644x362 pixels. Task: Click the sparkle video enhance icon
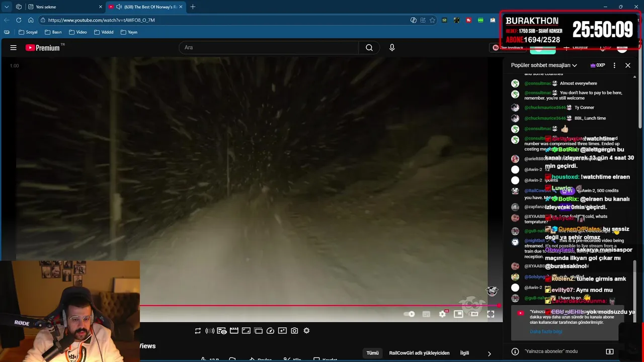click(282, 331)
